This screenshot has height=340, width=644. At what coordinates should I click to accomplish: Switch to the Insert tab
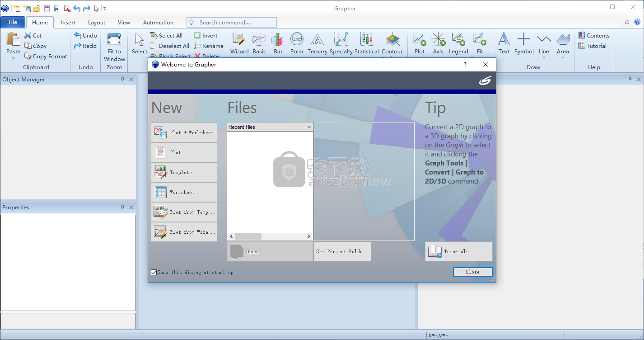tap(68, 22)
